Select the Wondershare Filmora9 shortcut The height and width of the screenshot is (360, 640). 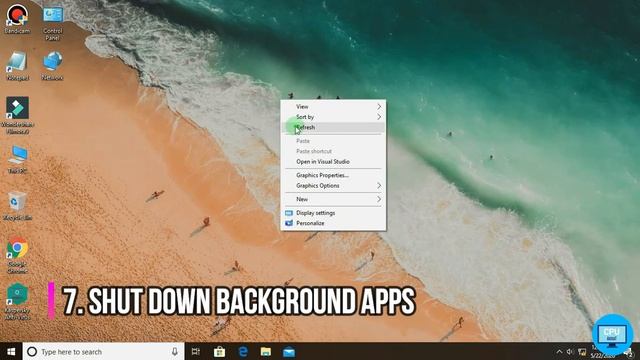click(17, 115)
